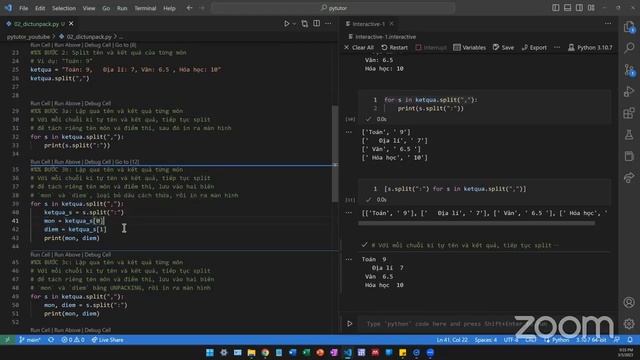Click horizontal scrollbar under list output

(x=476, y=223)
